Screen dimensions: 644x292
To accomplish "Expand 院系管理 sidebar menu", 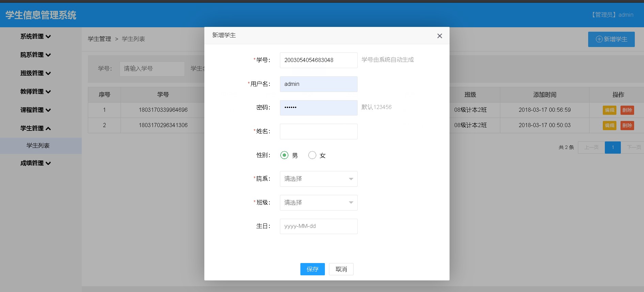I will point(35,55).
